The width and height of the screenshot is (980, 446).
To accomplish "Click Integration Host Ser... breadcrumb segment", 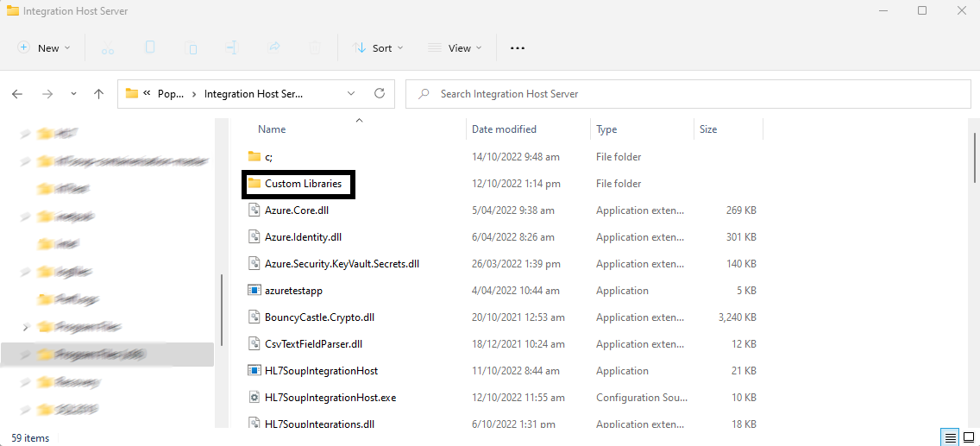I will point(253,94).
